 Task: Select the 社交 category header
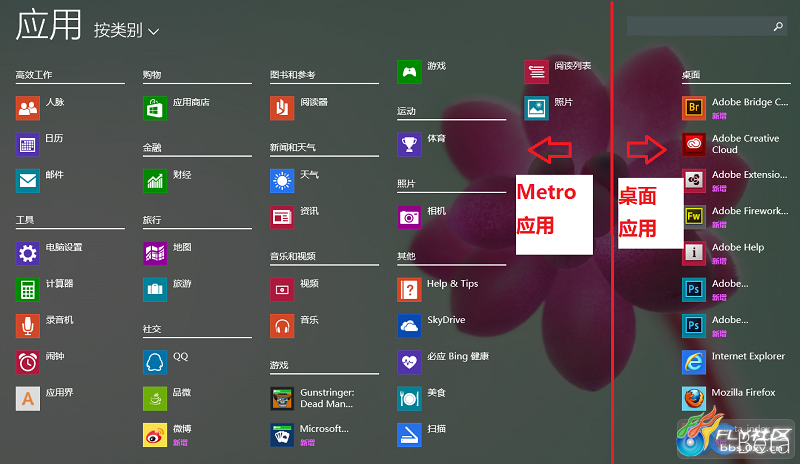click(x=152, y=329)
